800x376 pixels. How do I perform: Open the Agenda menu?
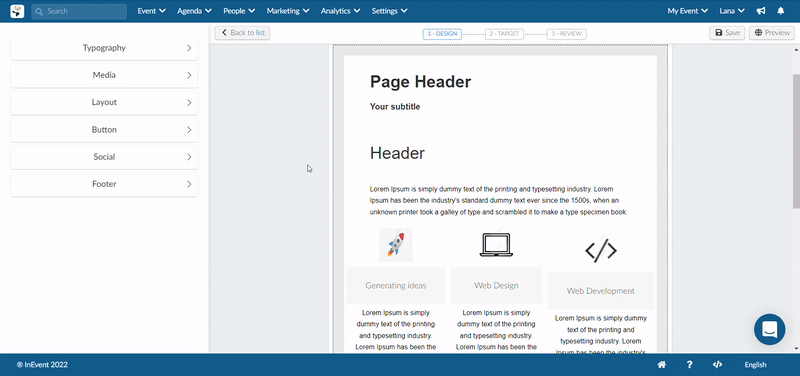pyautogui.click(x=194, y=11)
